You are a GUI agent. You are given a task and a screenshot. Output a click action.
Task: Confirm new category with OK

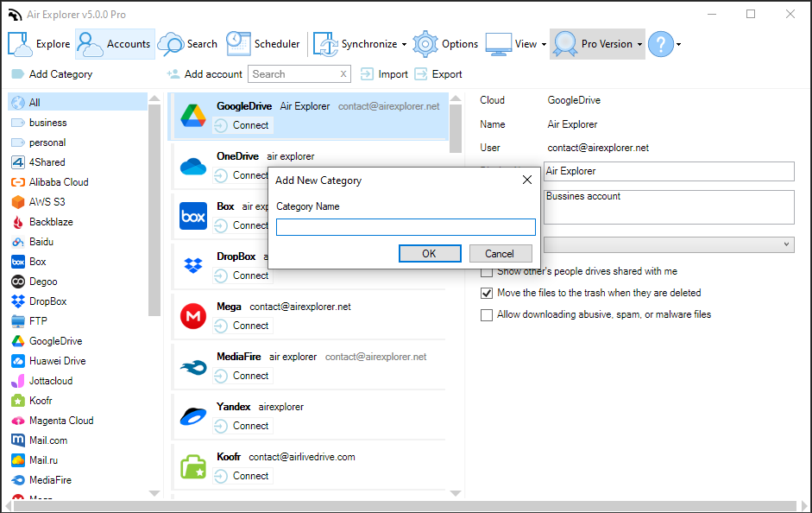coord(430,253)
